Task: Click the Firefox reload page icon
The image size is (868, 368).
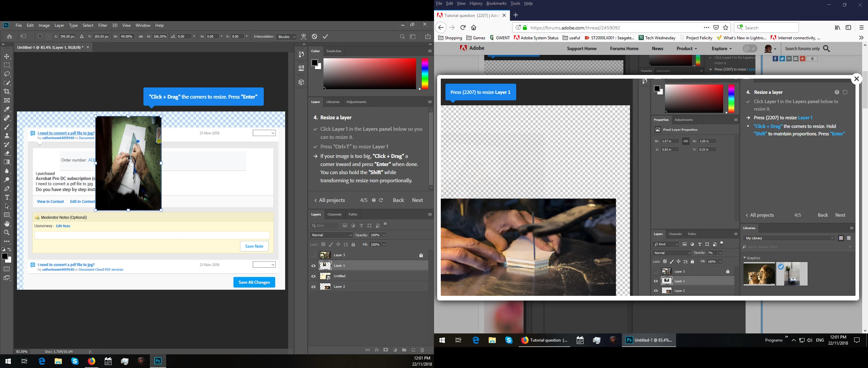Action: coord(463,27)
